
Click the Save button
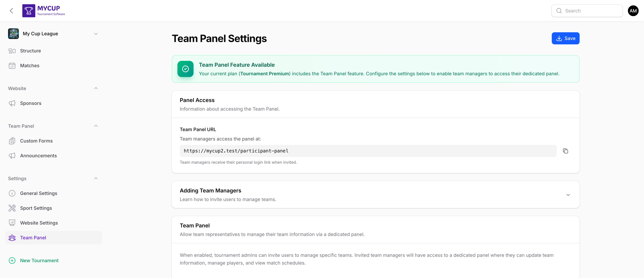(x=565, y=38)
